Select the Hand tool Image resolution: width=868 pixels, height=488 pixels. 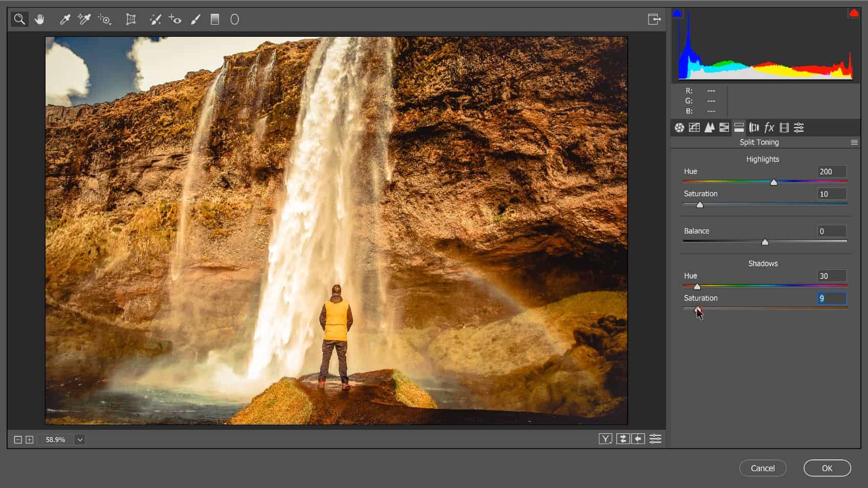tap(39, 19)
